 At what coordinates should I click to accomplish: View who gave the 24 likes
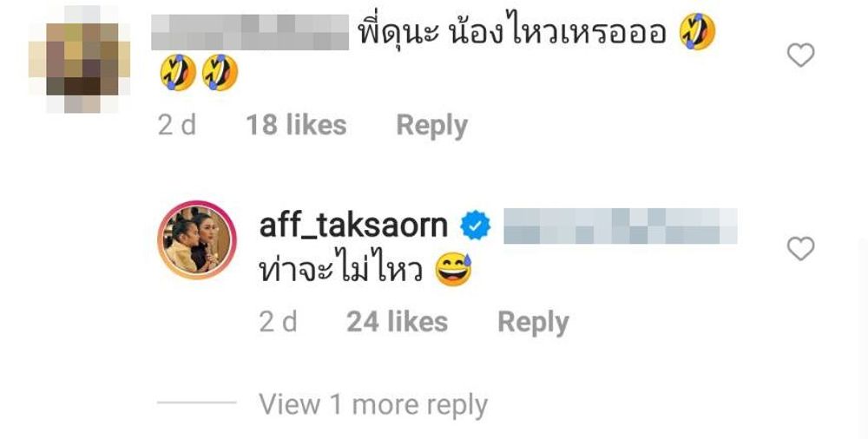(x=397, y=322)
